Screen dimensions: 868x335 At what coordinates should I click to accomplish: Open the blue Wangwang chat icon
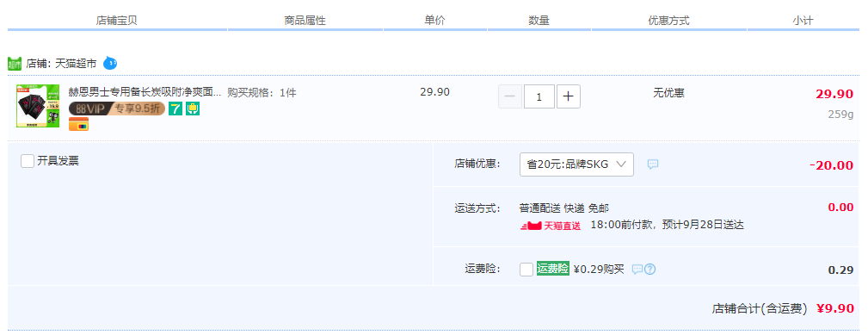110,63
